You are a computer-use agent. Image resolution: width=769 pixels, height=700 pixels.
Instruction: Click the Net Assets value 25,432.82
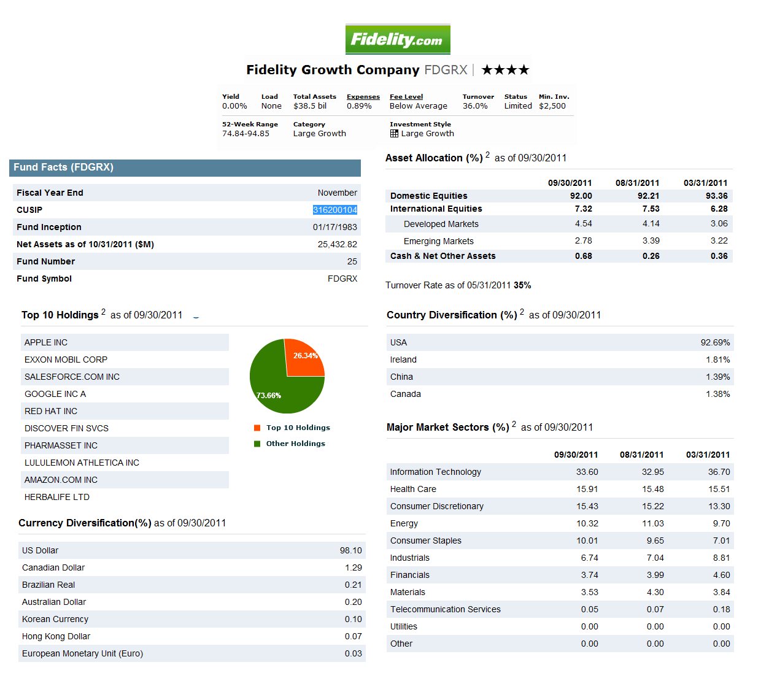338,244
